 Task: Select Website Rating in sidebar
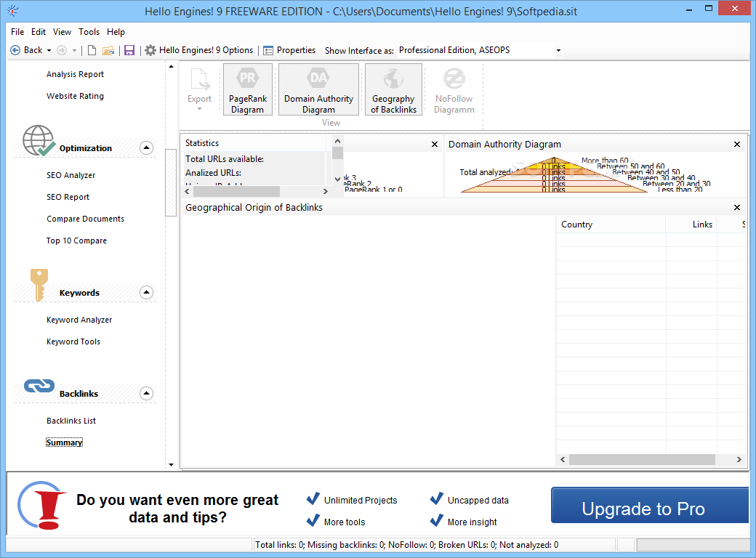[x=75, y=96]
